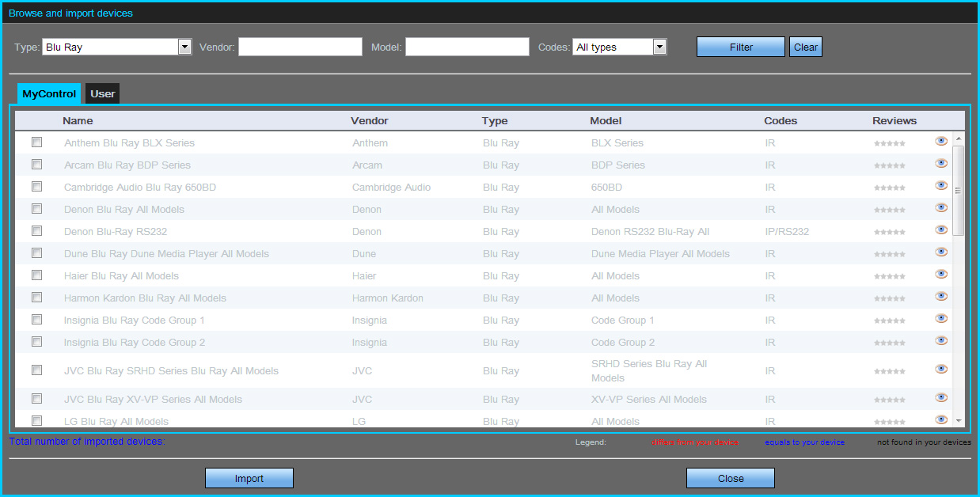Click 'XV-VP Series All Models' model cell

coord(649,400)
